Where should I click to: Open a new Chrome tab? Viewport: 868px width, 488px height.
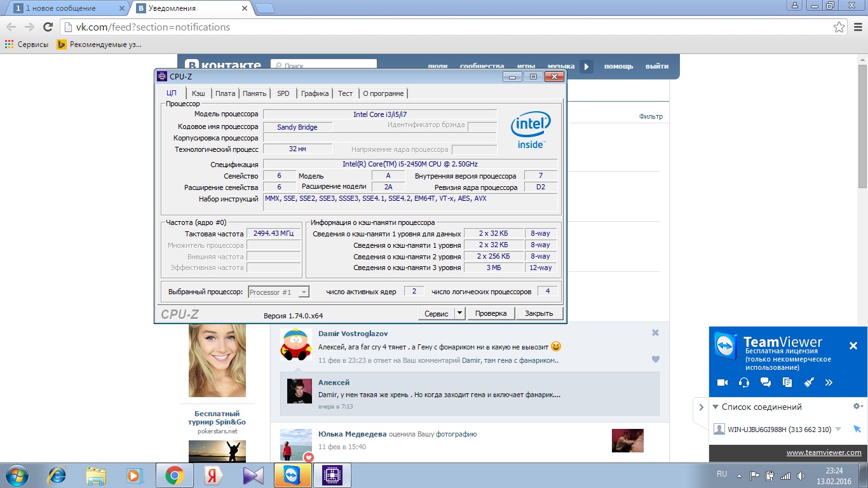pyautogui.click(x=265, y=8)
